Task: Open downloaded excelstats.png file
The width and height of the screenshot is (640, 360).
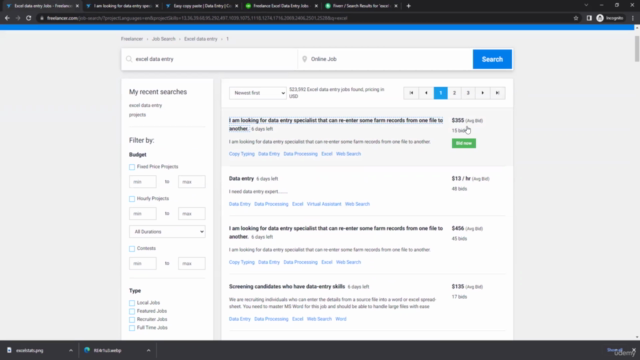Action: tap(29, 350)
